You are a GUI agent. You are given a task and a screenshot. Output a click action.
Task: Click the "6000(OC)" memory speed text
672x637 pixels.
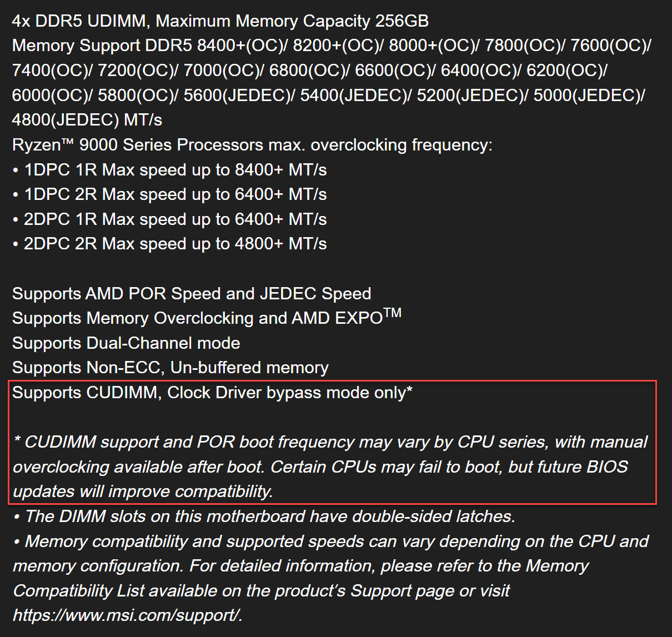(x=52, y=96)
